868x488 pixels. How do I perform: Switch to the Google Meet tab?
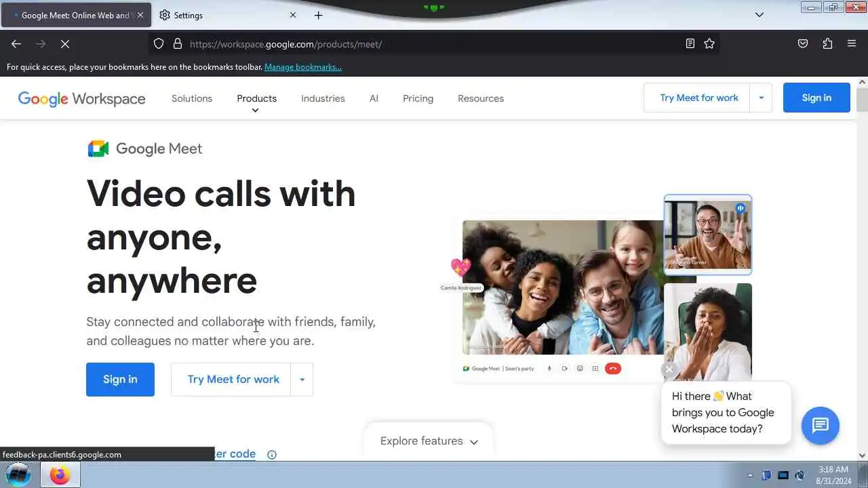75,15
